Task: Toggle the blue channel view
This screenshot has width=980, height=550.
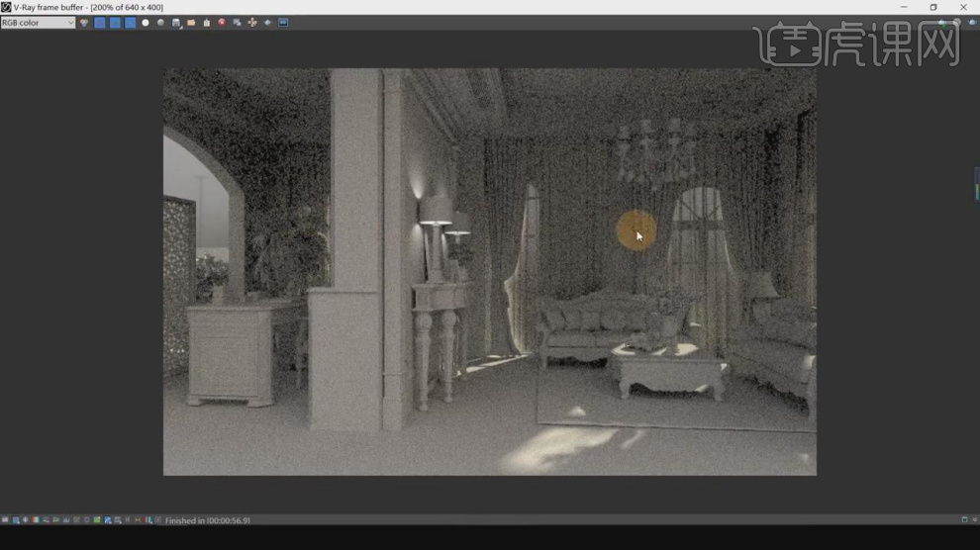Action: 130,23
